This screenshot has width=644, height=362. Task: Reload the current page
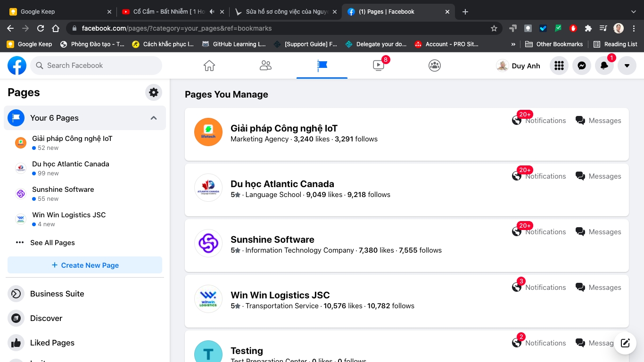pyautogui.click(x=41, y=28)
